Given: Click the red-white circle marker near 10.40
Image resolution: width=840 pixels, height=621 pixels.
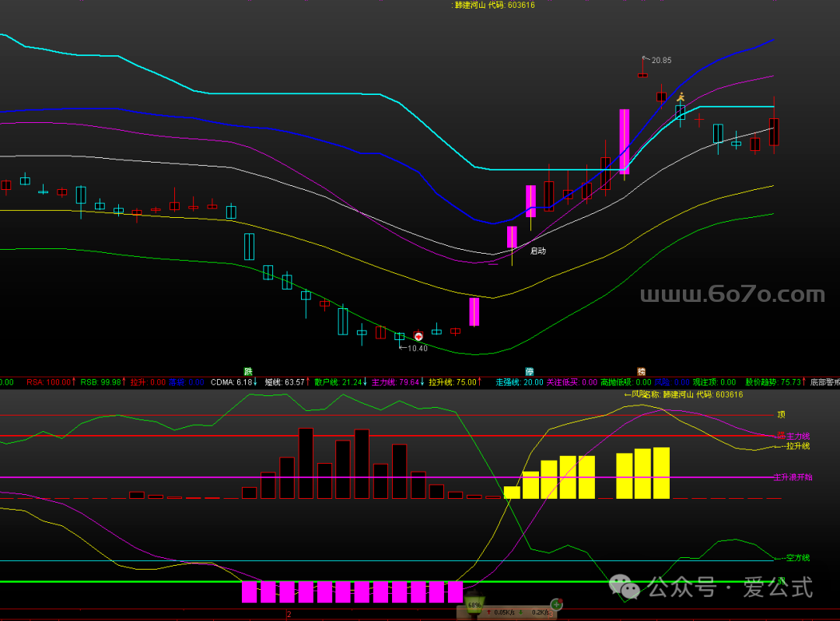Looking at the screenshot, I should [418, 336].
